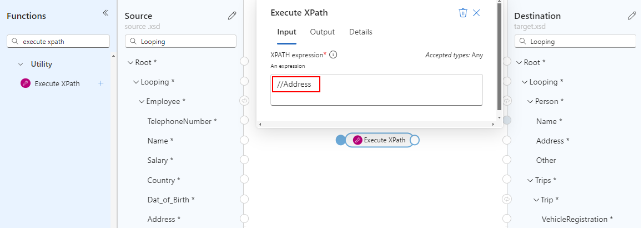Collapse the Functions panel with double chevron
Image resolution: width=644 pixels, height=228 pixels.
click(105, 13)
